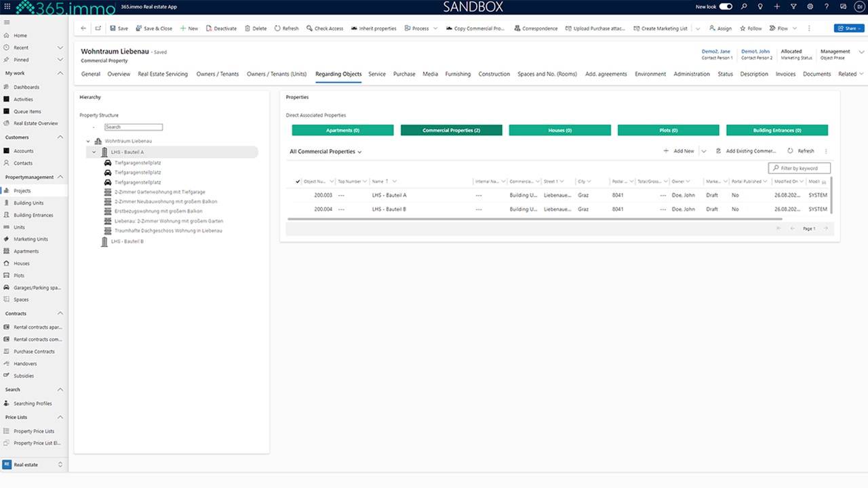Click the Deactivate command
868x488 pixels.
pyautogui.click(x=221, y=28)
